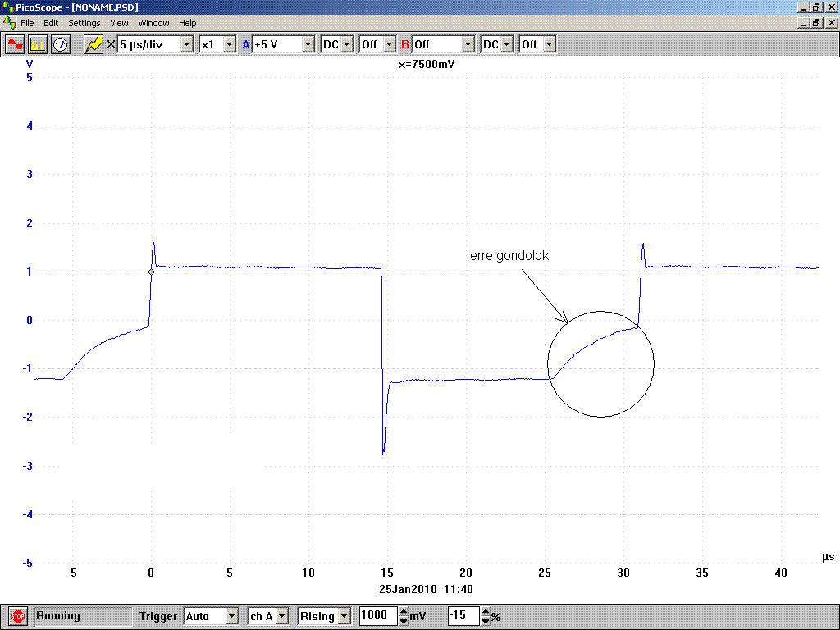
Task: Decrease the trigger level with the down arrow
Action: tap(404, 620)
